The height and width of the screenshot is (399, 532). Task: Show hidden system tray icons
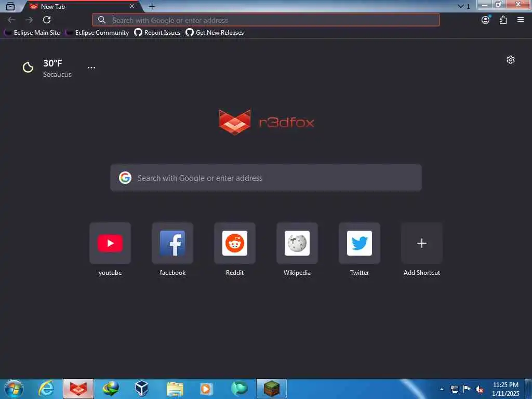point(442,389)
